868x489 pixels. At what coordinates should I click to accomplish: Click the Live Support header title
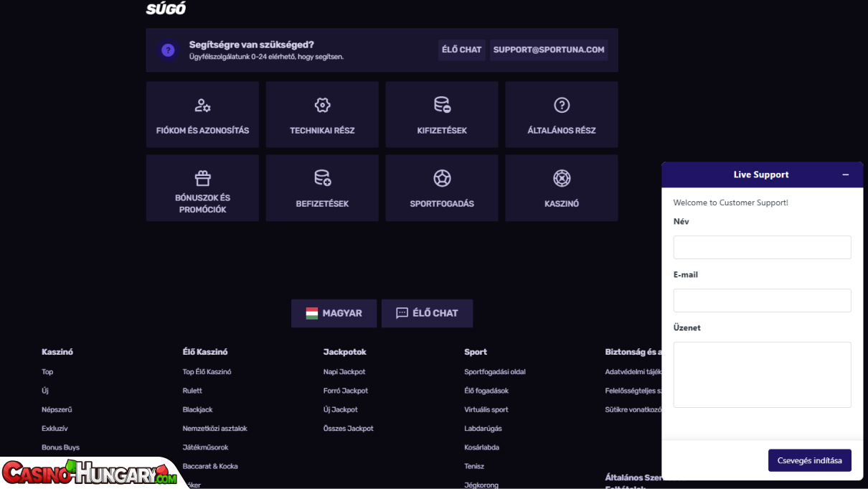click(761, 174)
